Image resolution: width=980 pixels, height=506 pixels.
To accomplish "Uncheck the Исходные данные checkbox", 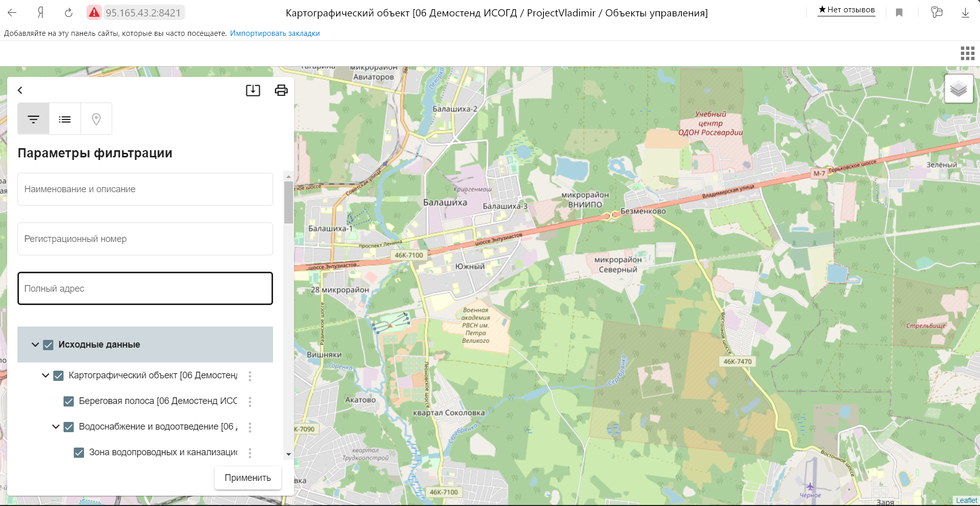I will [x=48, y=345].
